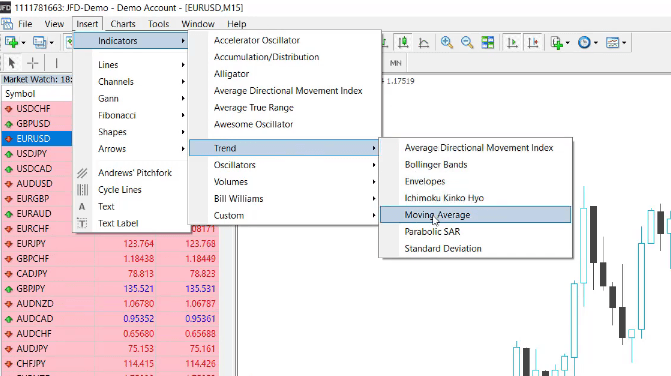Open the View menu
The image size is (671, 376).
(54, 24)
